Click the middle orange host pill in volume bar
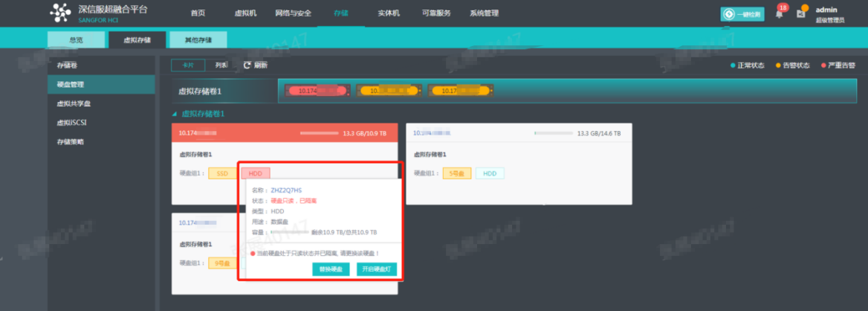The height and width of the screenshot is (311, 868). [x=389, y=90]
